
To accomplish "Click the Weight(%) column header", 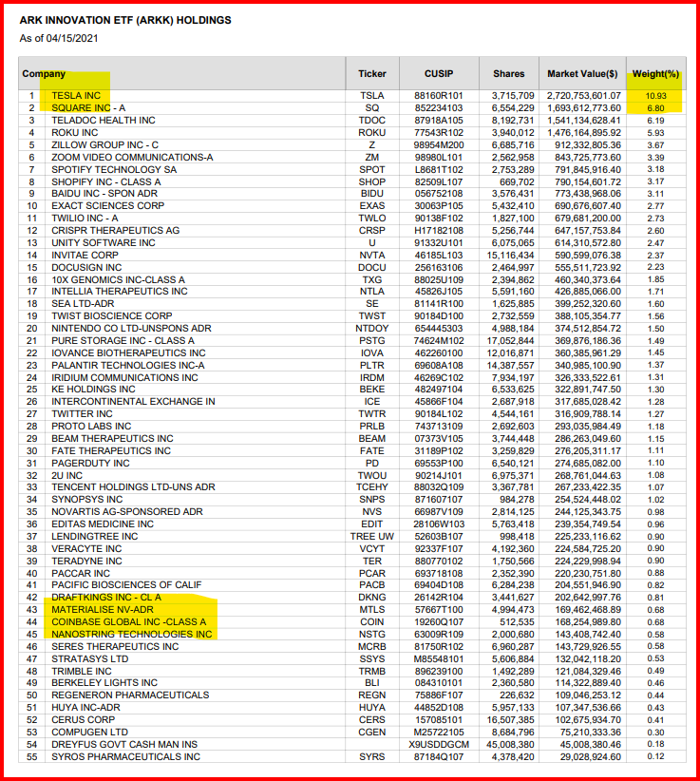I will coord(655,74).
